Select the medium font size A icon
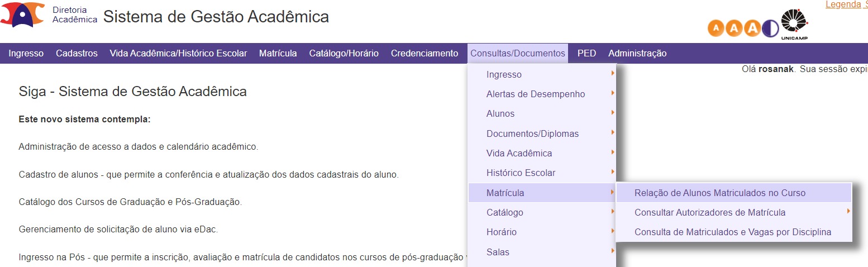The height and width of the screenshot is (267, 868). click(x=735, y=28)
